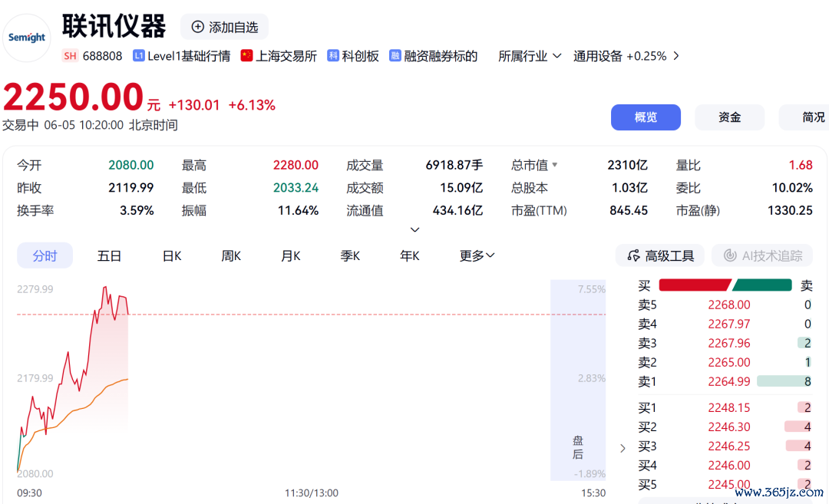Click the 成交额 value 15.09亿

(x=461, y=187)
